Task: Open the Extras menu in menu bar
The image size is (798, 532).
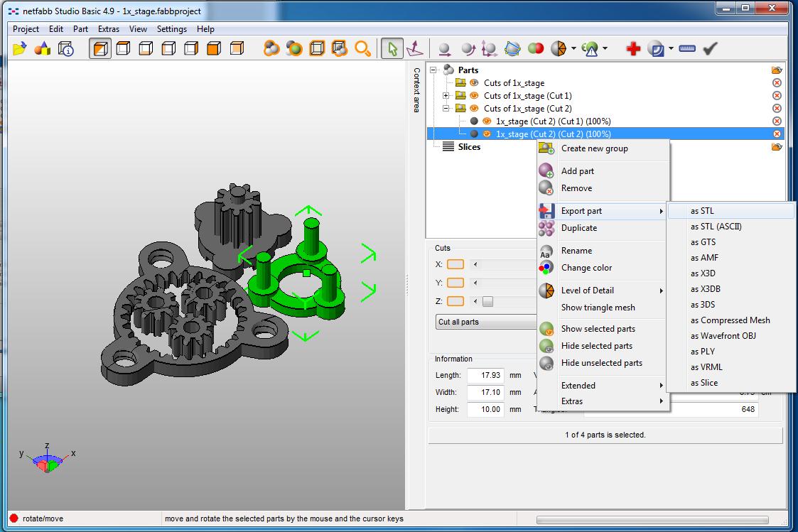Action: [109, 29]
